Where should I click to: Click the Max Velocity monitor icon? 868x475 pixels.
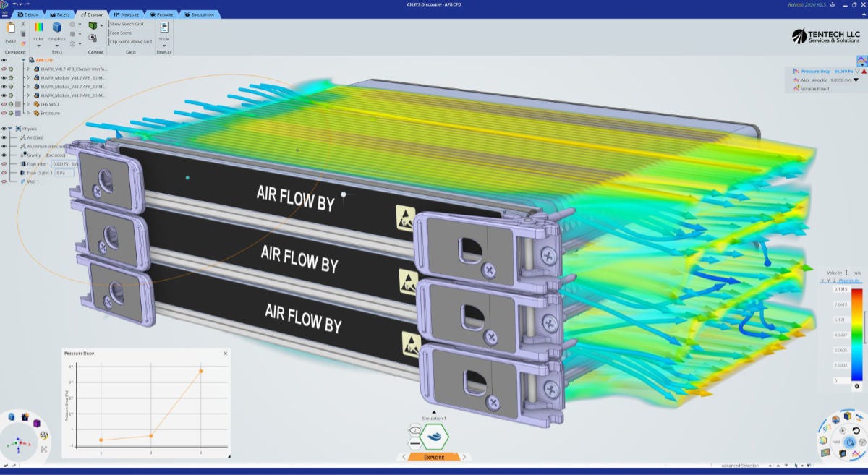pos(795,80)
